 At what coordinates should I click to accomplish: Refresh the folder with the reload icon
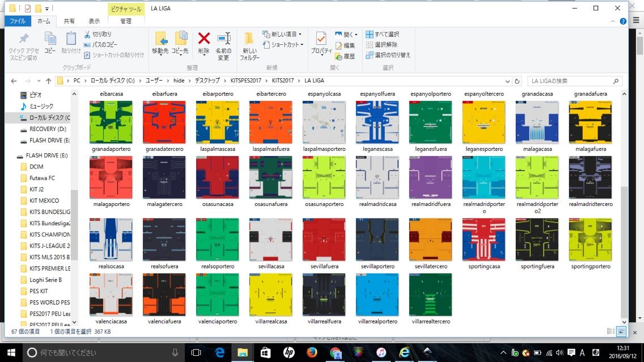pyautogui.click(x=517, y=81)
